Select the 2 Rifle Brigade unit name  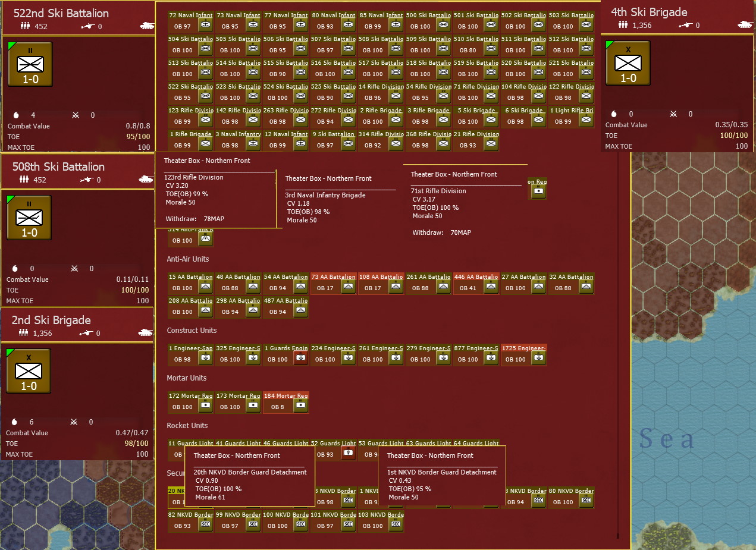coord(381,111)
